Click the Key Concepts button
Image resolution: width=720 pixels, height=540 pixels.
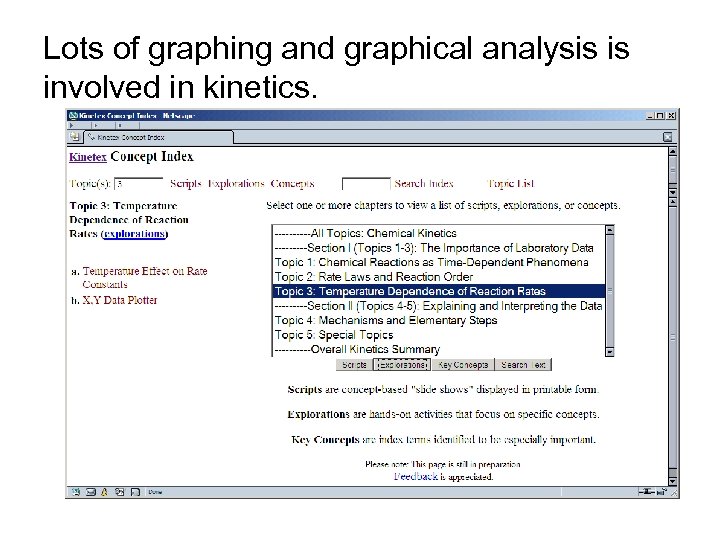pos(463,365)
